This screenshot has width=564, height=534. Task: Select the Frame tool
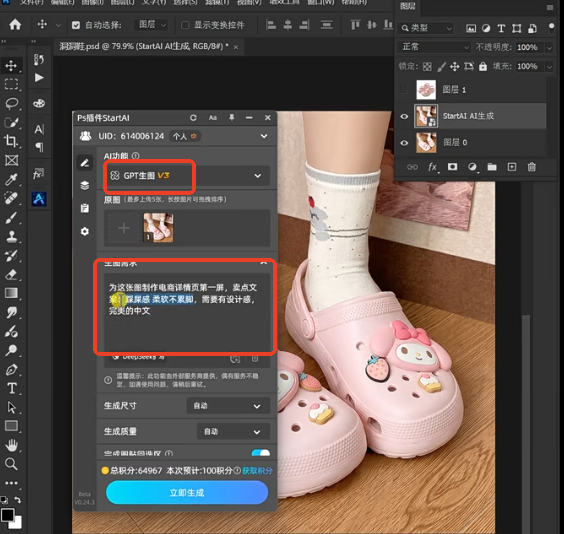point(11,160)
